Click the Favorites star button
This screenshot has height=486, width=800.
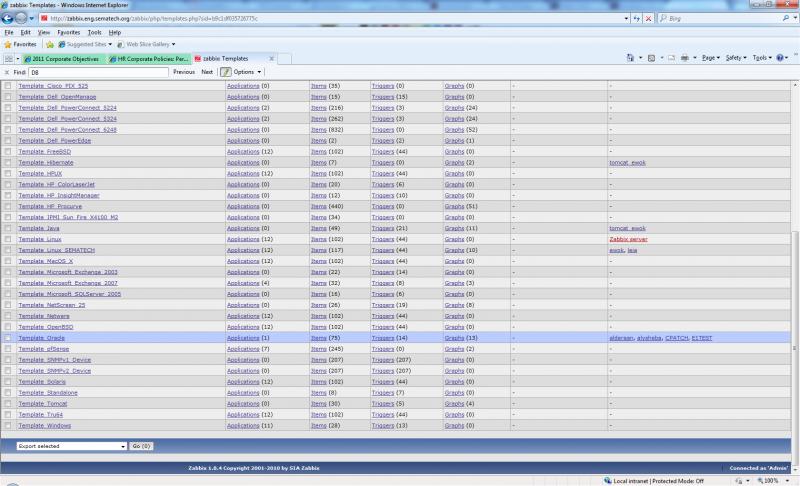point(20,44)
